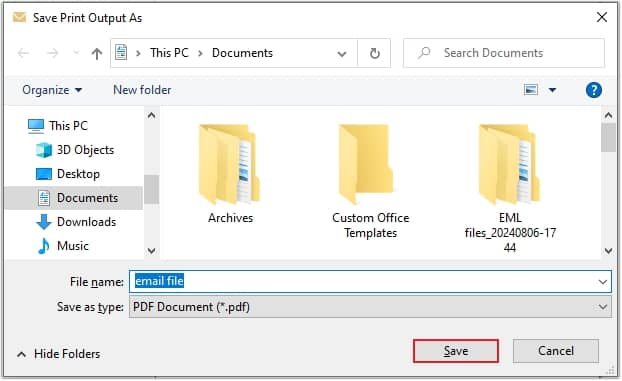Image resolution: width=622 pixels, height=381 pixels.
Task: Select the EML files_20240806-1744 folder
Action: tap(510, 188)
